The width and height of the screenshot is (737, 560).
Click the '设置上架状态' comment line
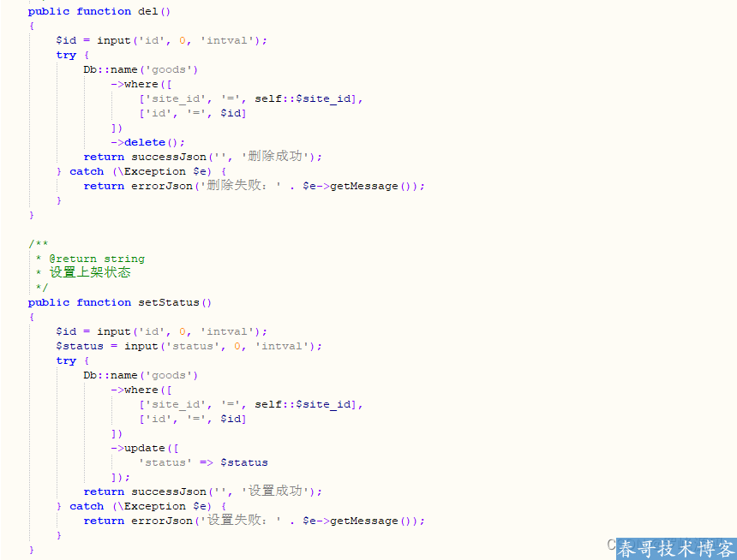click(x=83, y=272)
